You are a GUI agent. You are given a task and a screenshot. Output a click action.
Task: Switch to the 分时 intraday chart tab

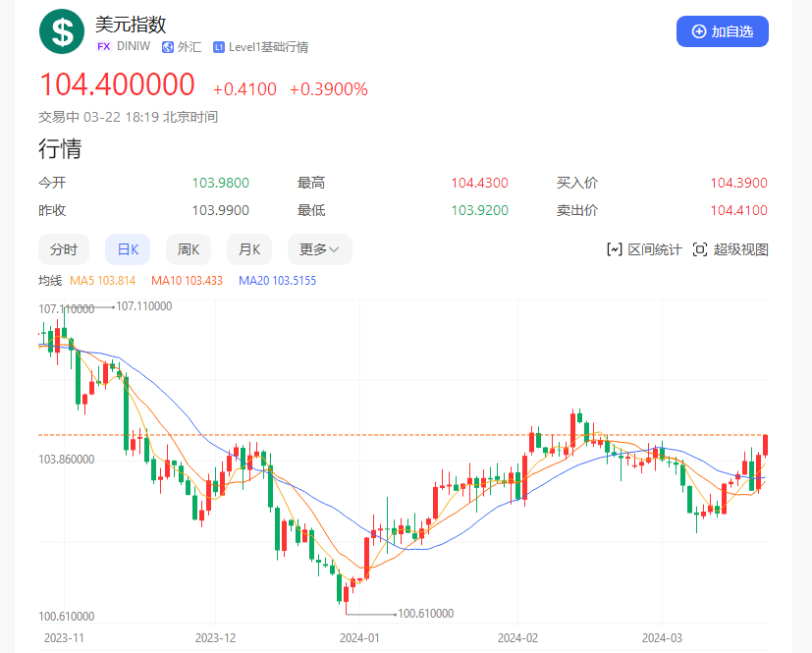click(x=63, y=248)
